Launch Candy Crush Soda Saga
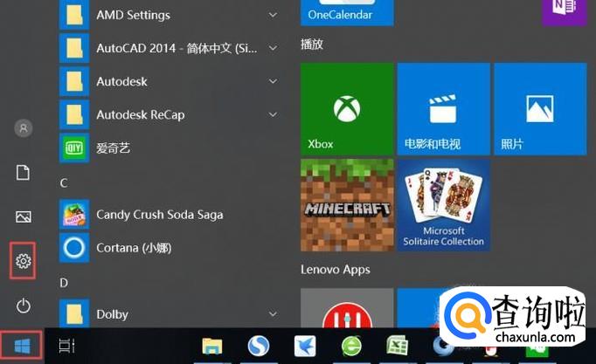The width and height of the screenshot is (596, 364). tap(170, 215)
